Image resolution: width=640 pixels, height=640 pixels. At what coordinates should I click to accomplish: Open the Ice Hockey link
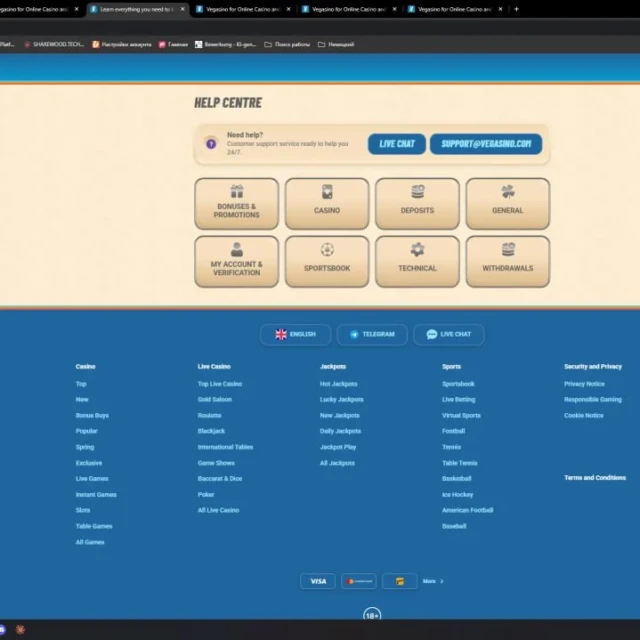(x=458, y=495)
